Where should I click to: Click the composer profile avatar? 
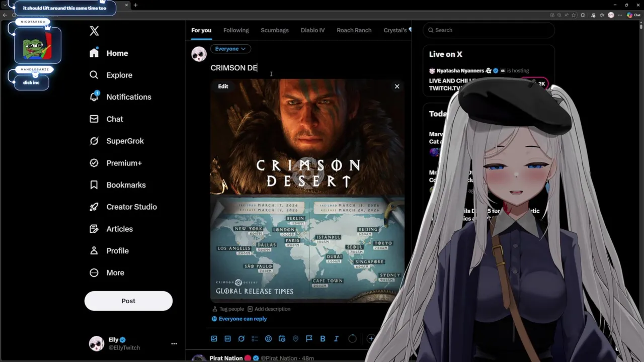click(x=199, y=54)
